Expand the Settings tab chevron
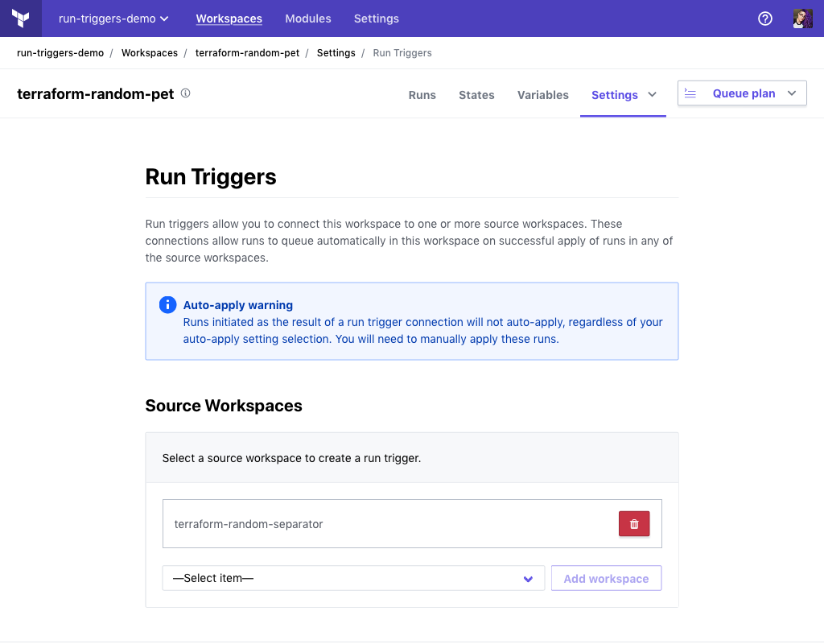The width and height of the screenshot is (824, 644). pyautogui.click(x=652, y=95)
